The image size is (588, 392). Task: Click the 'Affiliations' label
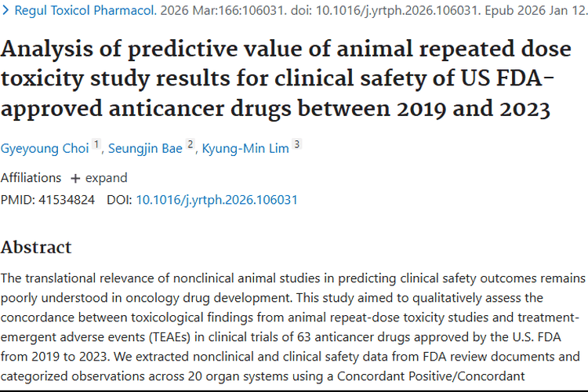coord(31,178)
